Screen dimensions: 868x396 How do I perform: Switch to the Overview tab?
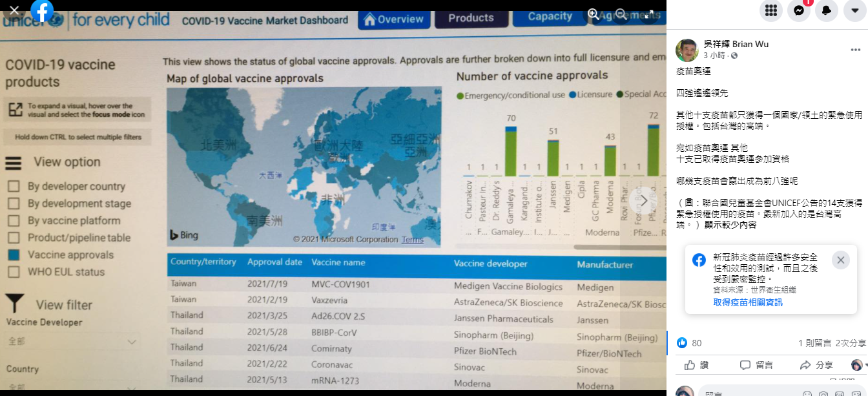pyautogui.click(x=393, y=19)
